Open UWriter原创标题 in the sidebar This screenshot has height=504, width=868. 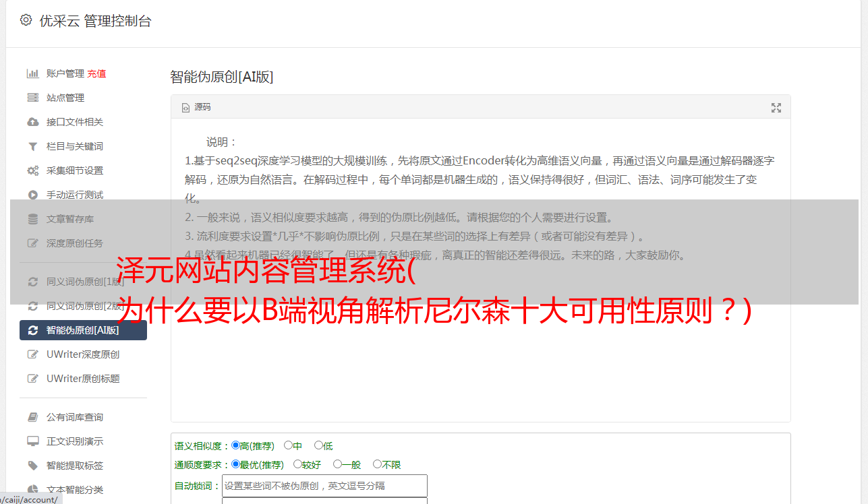83,379
